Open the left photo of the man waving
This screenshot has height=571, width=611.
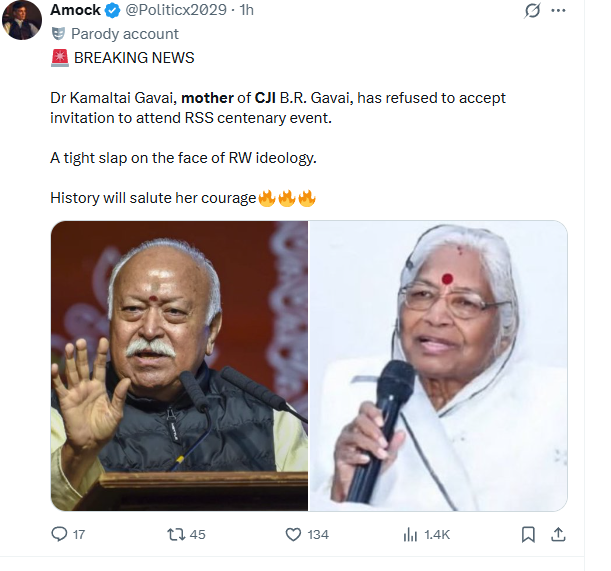click(x=179, y=365)
